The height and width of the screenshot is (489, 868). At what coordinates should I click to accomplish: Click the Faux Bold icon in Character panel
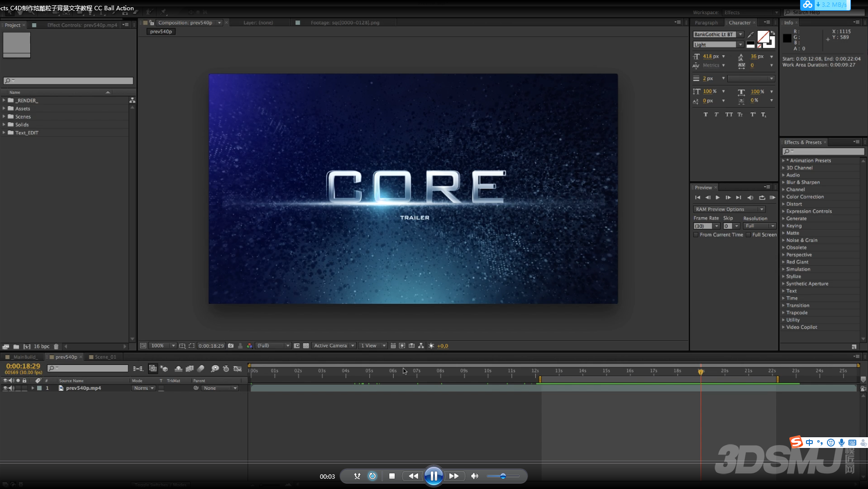tap(705, 114)
